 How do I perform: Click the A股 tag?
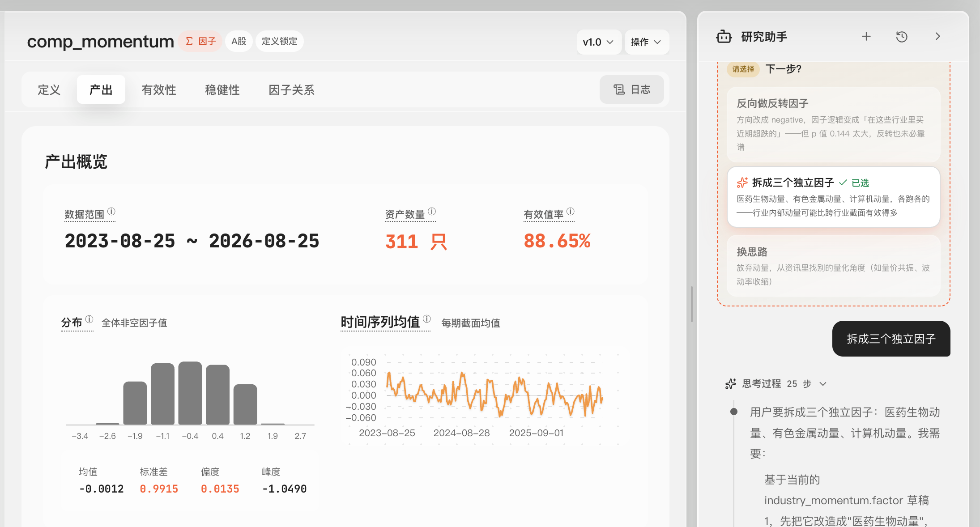click(x=239, y=41)
